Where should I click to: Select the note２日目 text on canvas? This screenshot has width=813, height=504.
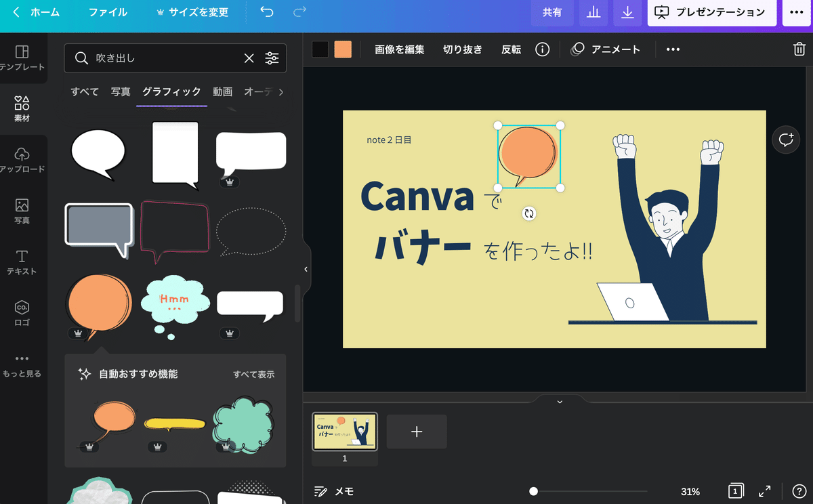pyautogui.click(x=389, y=140)
